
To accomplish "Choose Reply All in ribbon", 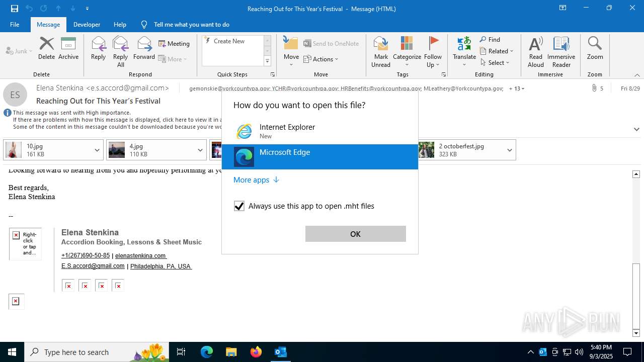I will click(x=121, y=52).
